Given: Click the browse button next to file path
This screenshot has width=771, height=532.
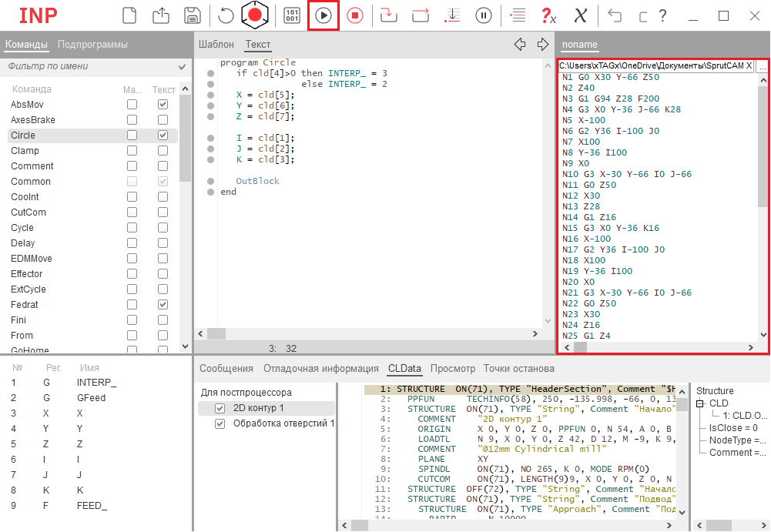Looking at the screenshot, I should 762,67.
